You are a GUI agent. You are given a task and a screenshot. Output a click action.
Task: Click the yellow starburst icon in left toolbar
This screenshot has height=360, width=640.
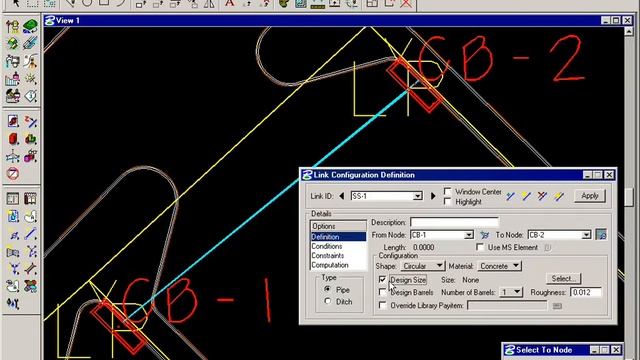click(30, 78)
